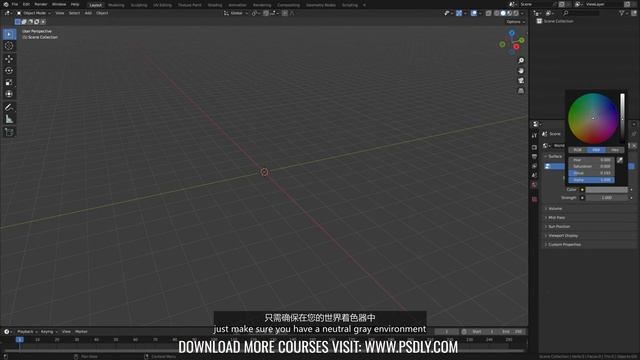Screen dimensions: 640x360
Task: Click the Blender logo menu icon
Action: click(6, 4)
